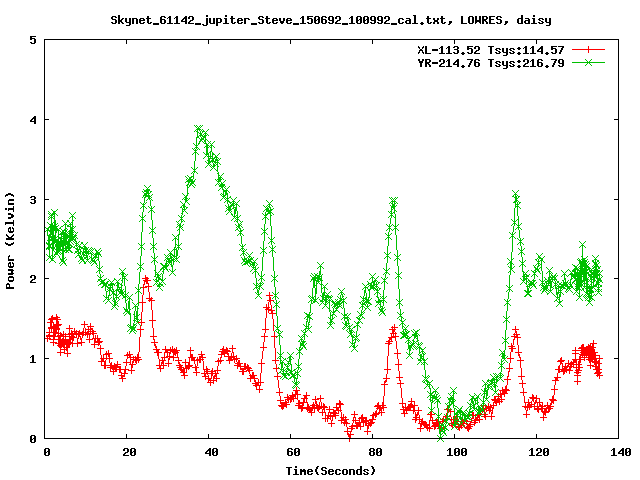Click the y-axis tick label 5
This screenshot has height=480, width=640.
[34, 40]
